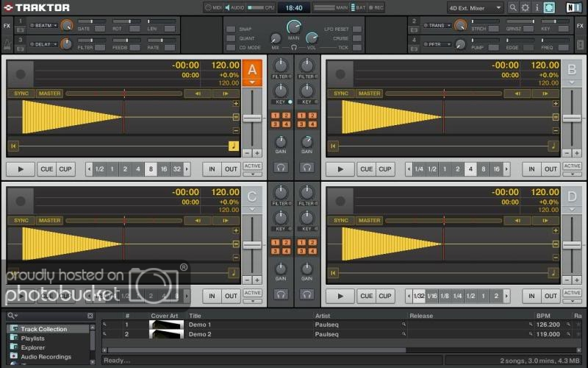Click the Deck B headphone cue icon
This screenshot has width=588, height=368.
pyautogui.click(x=306, y=168)
